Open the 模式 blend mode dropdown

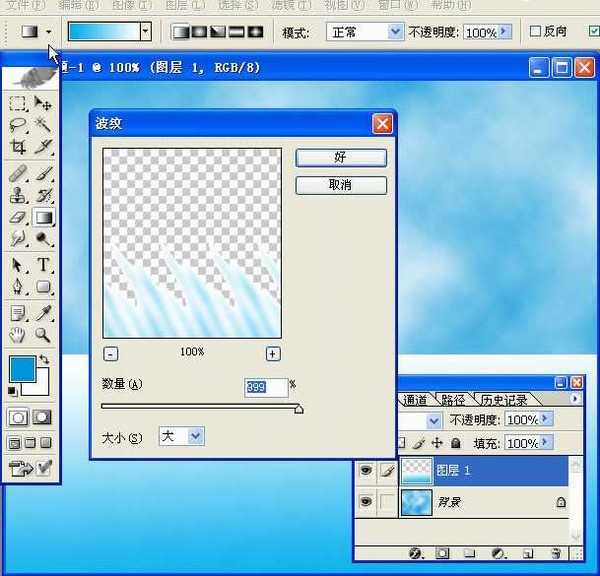(365, 32)
